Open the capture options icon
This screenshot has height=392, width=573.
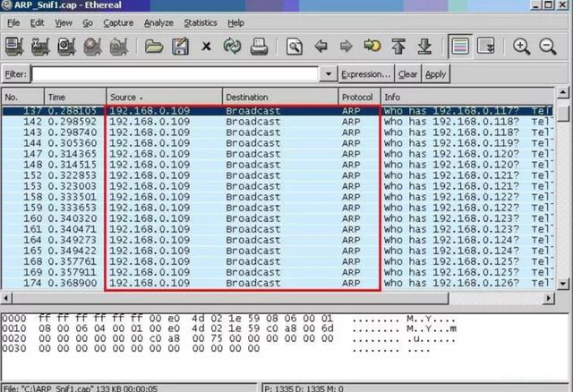click(40, 47)
